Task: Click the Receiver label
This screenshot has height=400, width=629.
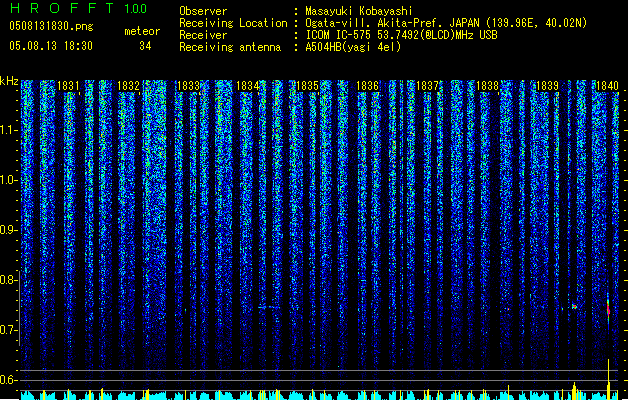Action: [x=203, y=35]
